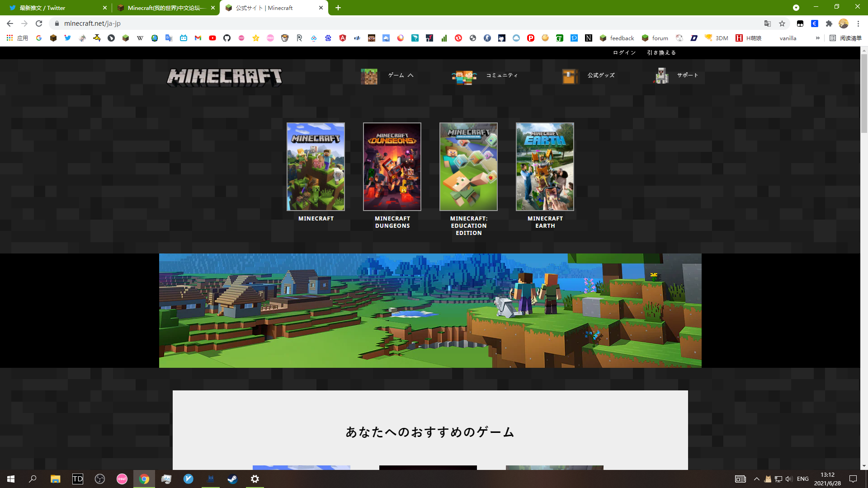The width and height of the screenshot is (868, 488).
Task: Go back to the previous page
Action: 10,23
